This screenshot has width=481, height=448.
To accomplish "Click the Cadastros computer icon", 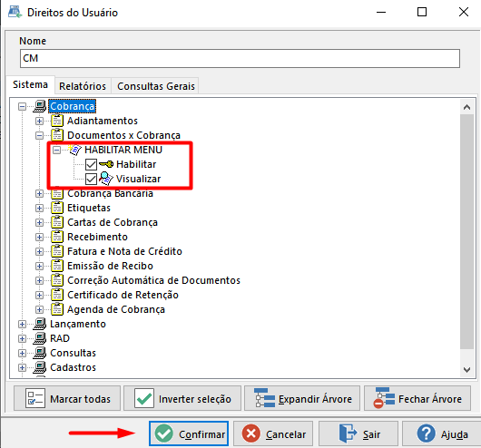I will tap(40, 367).
